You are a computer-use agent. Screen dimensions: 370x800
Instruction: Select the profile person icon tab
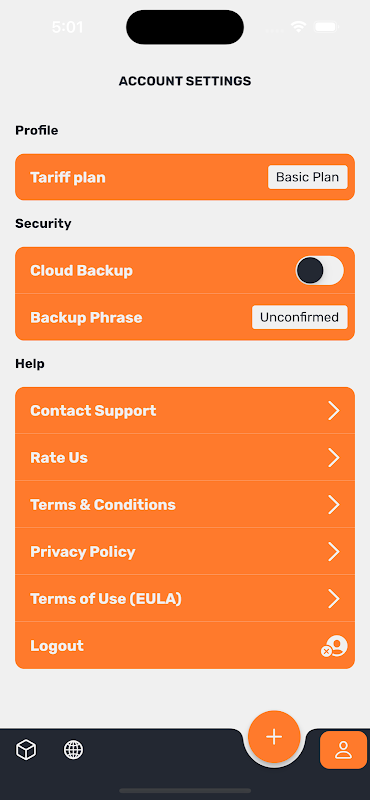[x=343, y=750]
